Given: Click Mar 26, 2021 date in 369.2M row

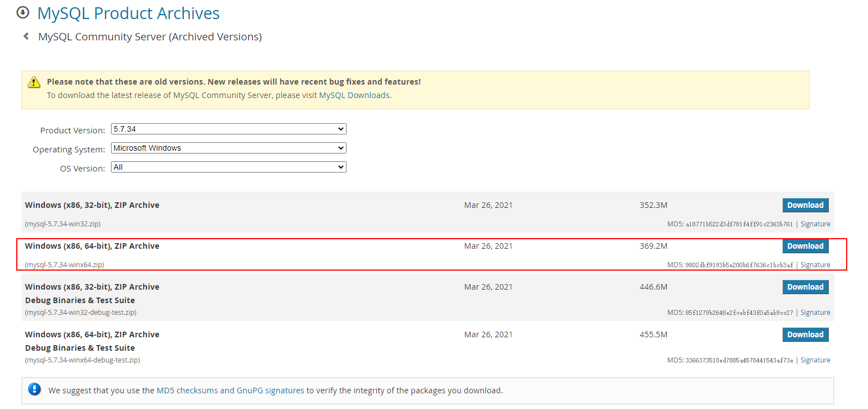Looking at the screenshot, I should click(x=488, y=246).
